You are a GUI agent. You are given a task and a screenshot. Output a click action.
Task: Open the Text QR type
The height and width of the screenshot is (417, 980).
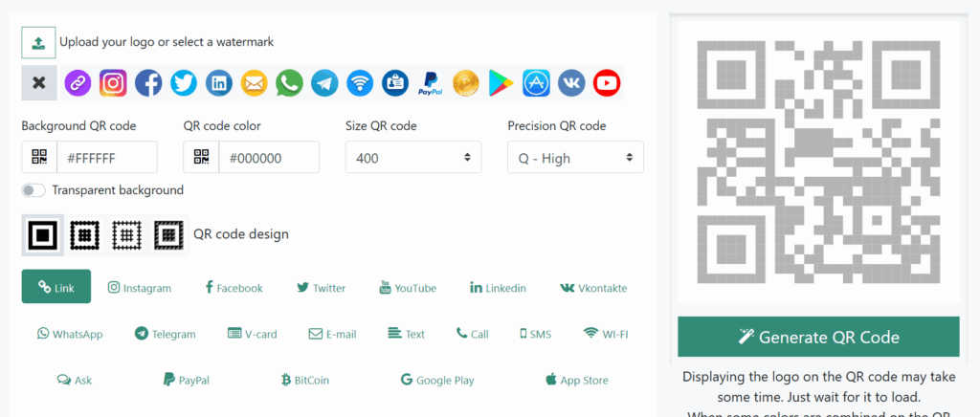tap(406, 334)
